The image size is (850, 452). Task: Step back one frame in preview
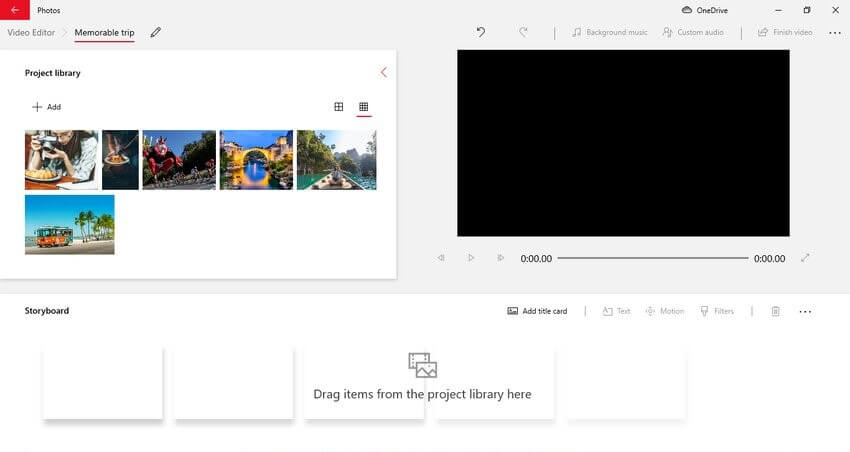441,258
